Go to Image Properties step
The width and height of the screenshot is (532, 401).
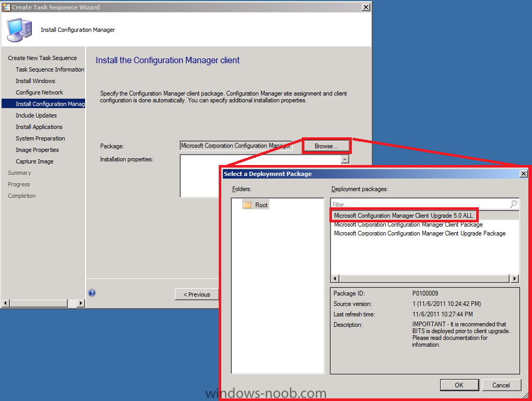click(37, 150)
